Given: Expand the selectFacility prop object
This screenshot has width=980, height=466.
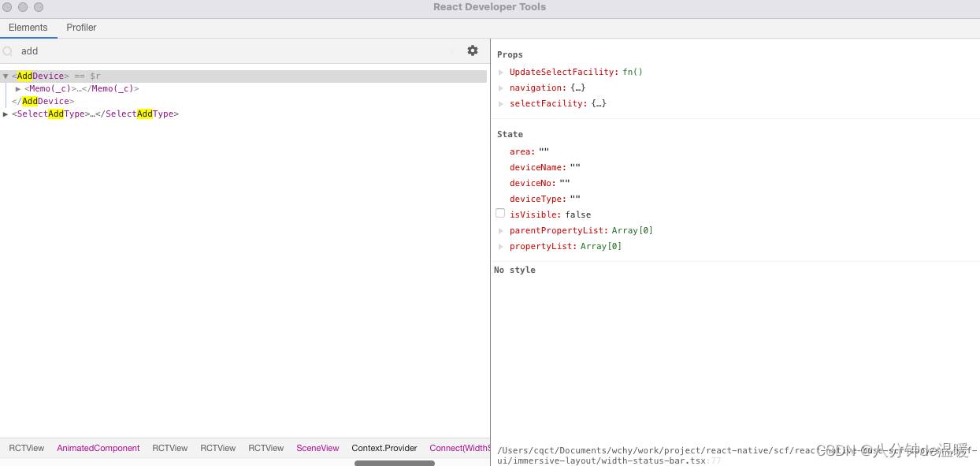Looking at the screenshot, I should click(501, 103).
